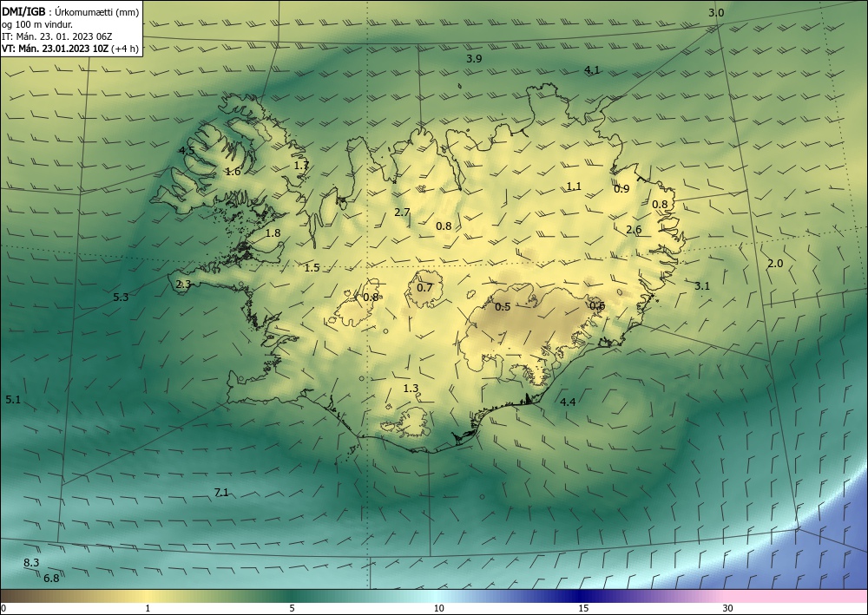Click the 3.1 value off east coast
Image resolution: width=868 pixels, height=615 pixels.
point(702,286)
